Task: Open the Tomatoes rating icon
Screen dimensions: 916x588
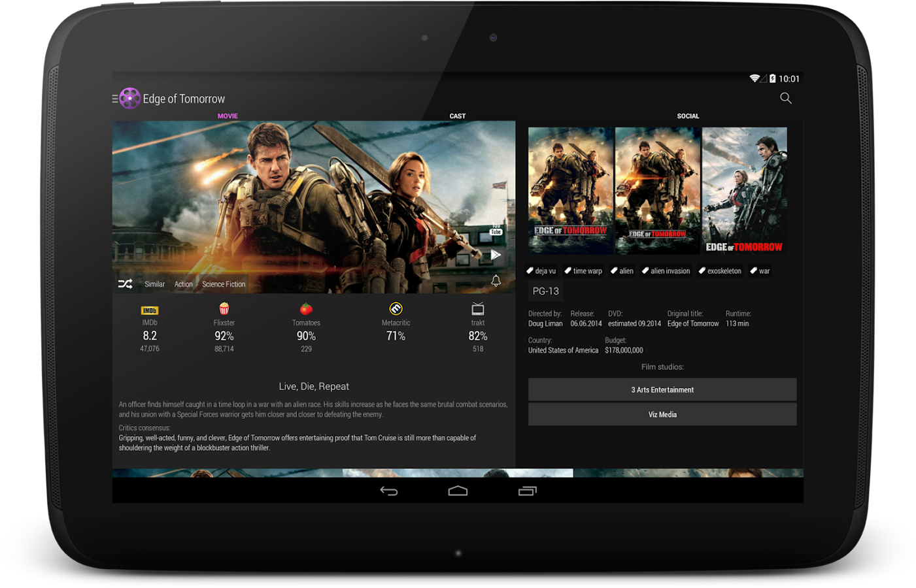Action: [306, 308]
